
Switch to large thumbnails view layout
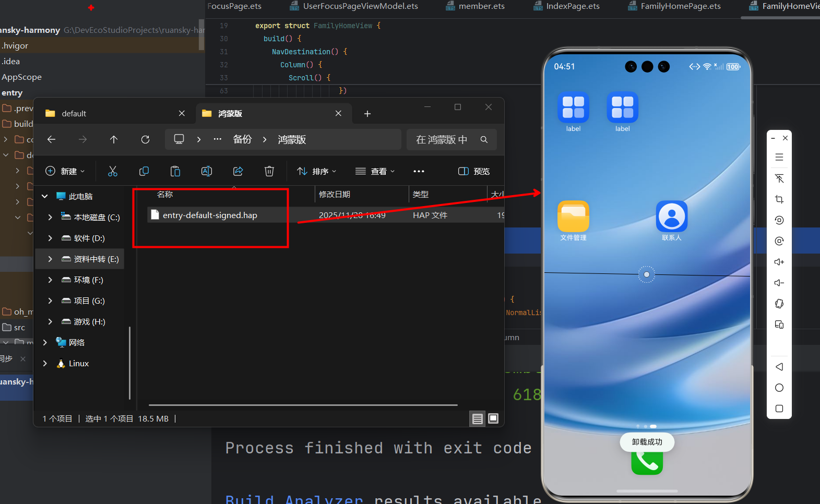click(x=493, y=418)
